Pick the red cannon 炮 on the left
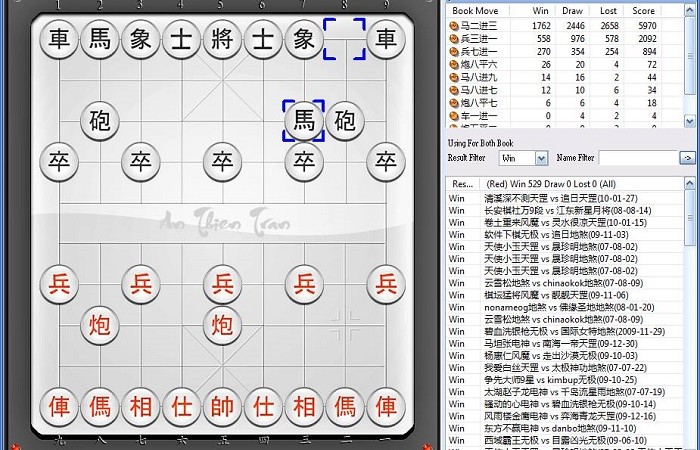Image resolution: width=700 pixels, height=450 pixels. (100, 324)
